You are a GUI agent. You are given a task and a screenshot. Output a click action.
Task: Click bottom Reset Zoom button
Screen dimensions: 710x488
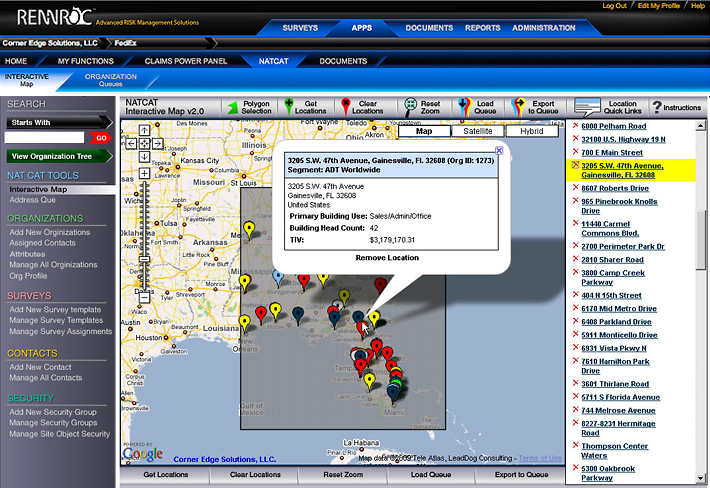(343, 475)
